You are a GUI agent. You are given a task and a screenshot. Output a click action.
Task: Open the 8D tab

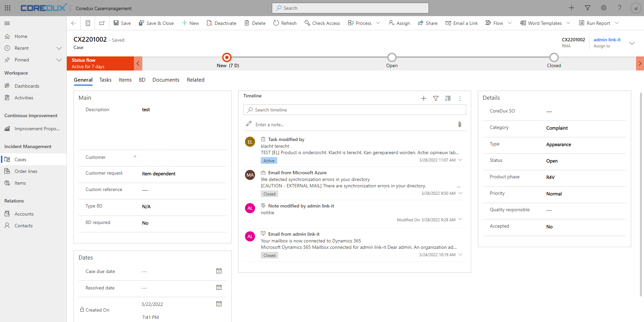(x=142, y=80)
